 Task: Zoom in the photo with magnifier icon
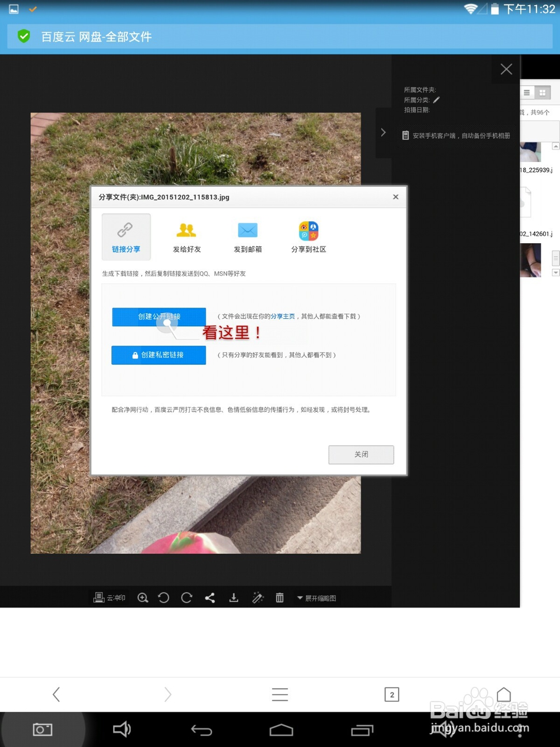tap(143, 598)
